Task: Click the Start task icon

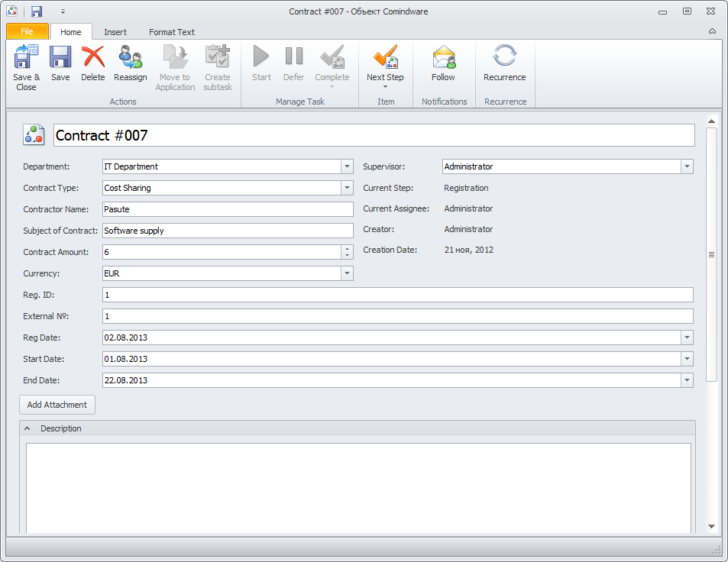Action: [x=261, y=57]
